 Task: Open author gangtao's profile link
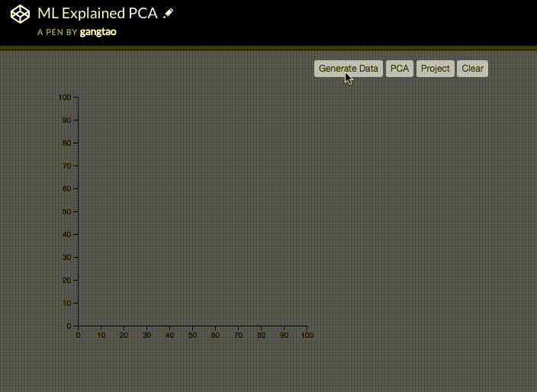[x=98, y=32]
